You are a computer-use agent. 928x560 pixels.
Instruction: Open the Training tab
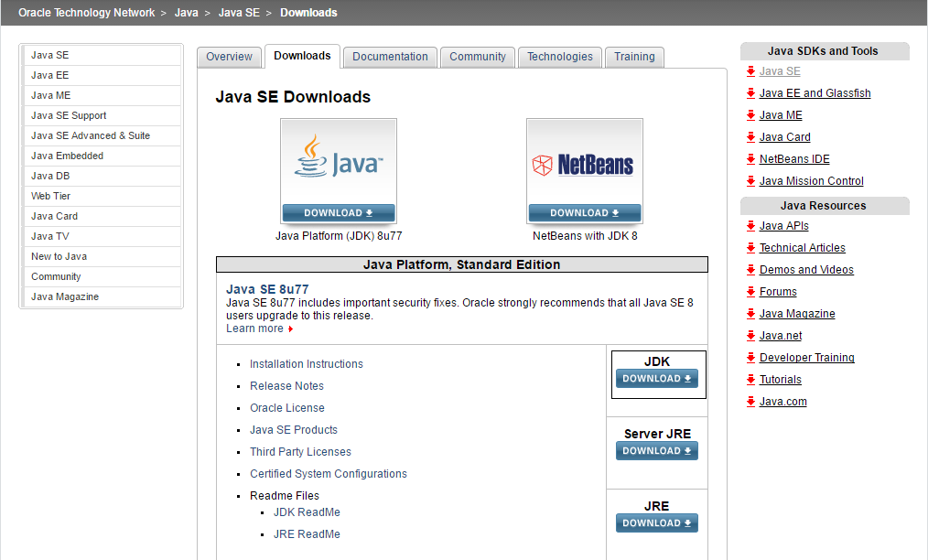point(634,57)
